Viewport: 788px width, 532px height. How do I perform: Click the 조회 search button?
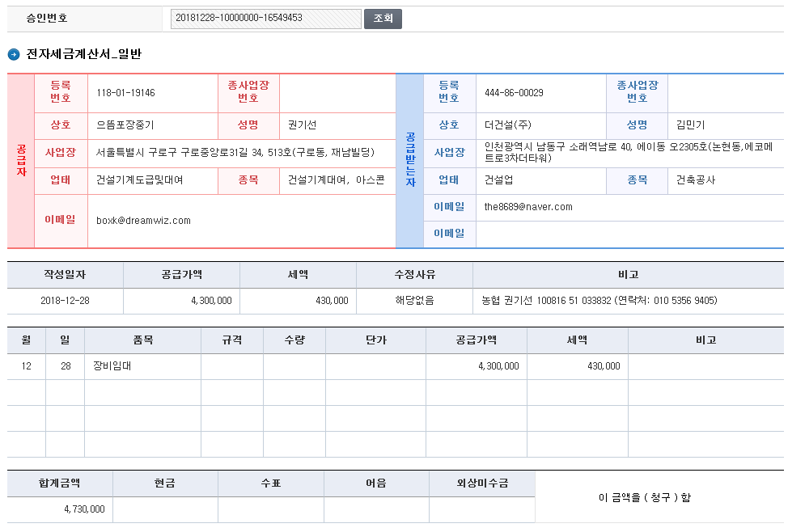pos(383,19)
